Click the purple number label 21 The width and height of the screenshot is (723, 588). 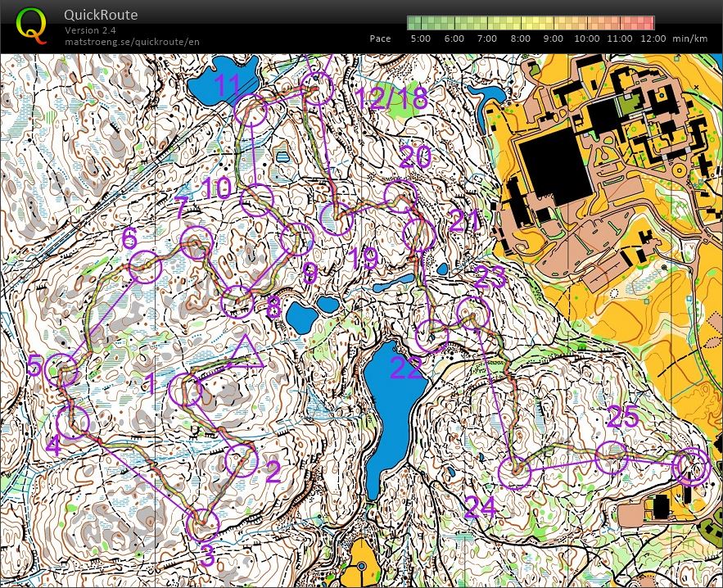click(463, 220)
